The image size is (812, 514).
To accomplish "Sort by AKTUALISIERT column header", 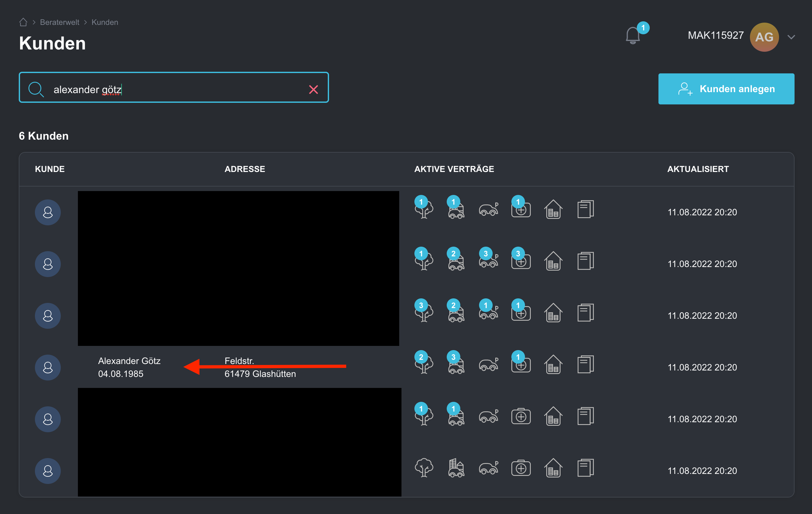I will (x=698, y=169).
